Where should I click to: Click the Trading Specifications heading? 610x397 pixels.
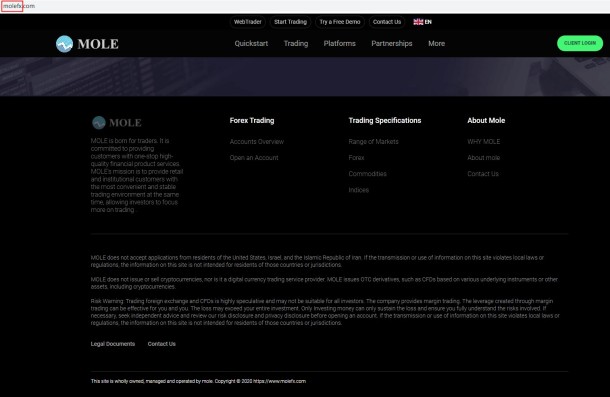[x=385, y=121]
